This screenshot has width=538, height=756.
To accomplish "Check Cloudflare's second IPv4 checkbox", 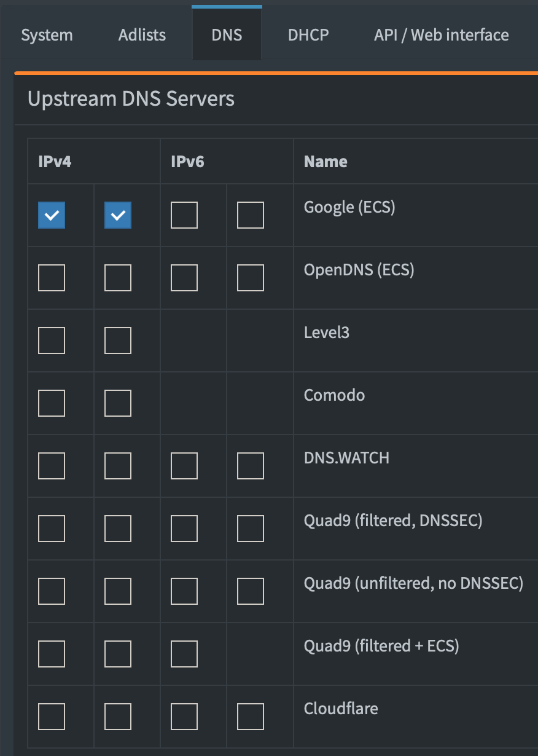I will 118,717.
